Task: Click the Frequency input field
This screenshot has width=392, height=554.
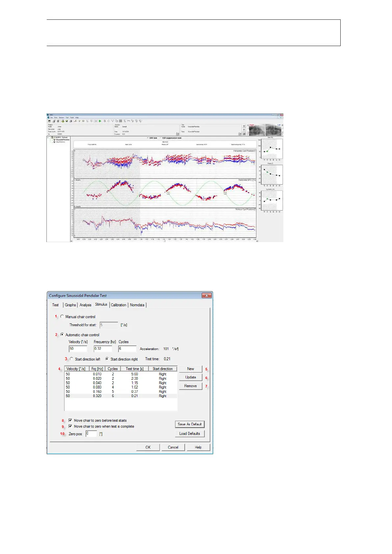Action: 103,349
